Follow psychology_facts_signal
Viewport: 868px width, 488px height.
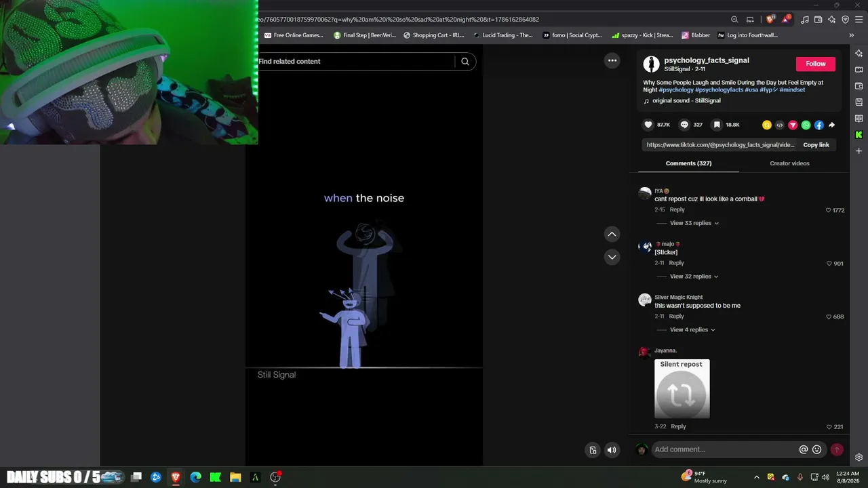(816, 64)
